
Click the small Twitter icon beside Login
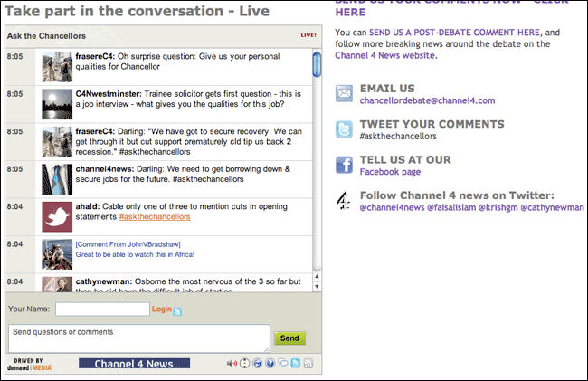click(177, 311)
